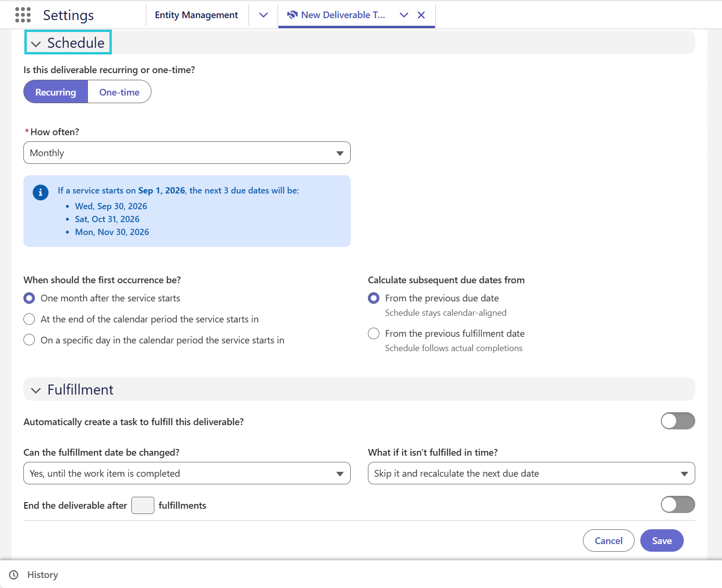Open the not fulfilled in time dropdown
Image resolution: width=722 pixels, height=588 pixels.
pyautogui.click(x=531, y=473)
